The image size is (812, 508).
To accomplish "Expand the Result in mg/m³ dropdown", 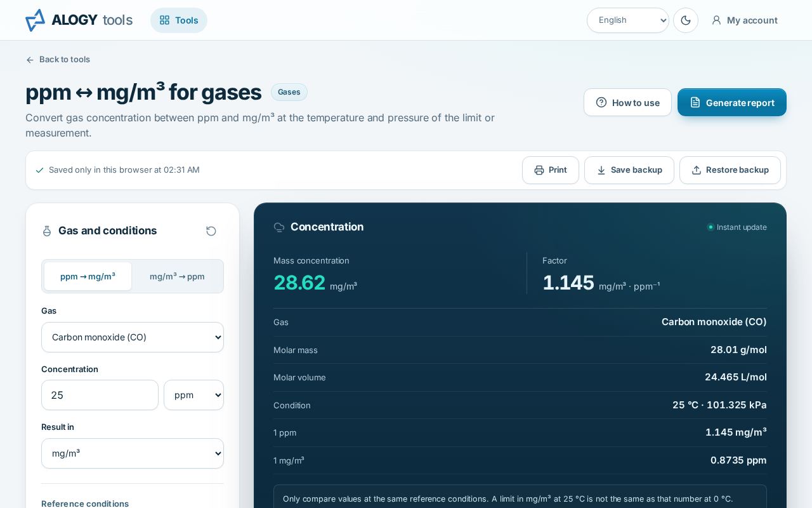I will 133,453.
